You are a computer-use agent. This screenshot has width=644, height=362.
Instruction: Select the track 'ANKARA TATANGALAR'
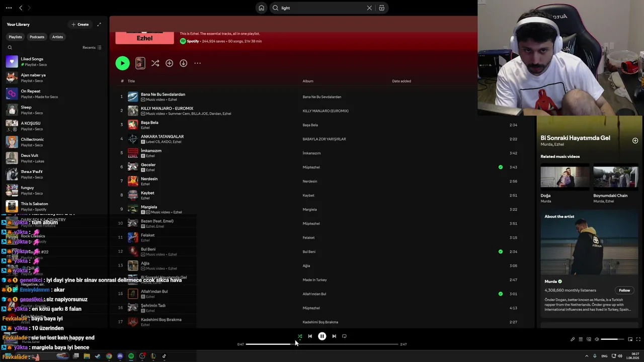(162, 136)
